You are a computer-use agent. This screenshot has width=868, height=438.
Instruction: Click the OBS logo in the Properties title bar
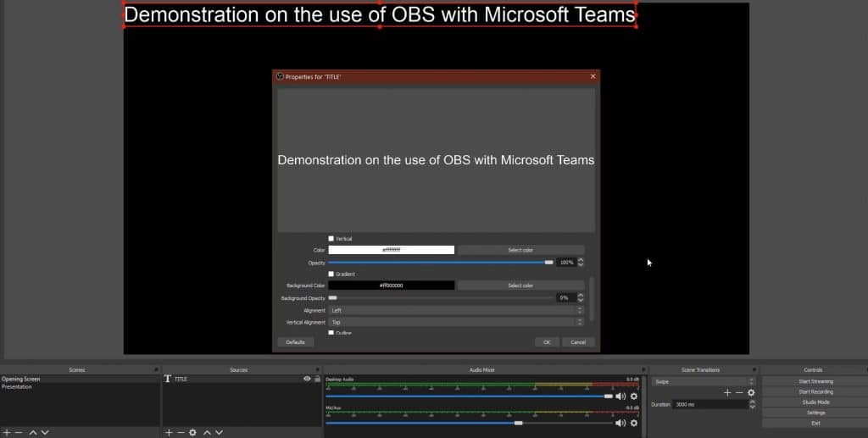click(x=280, y=76)
